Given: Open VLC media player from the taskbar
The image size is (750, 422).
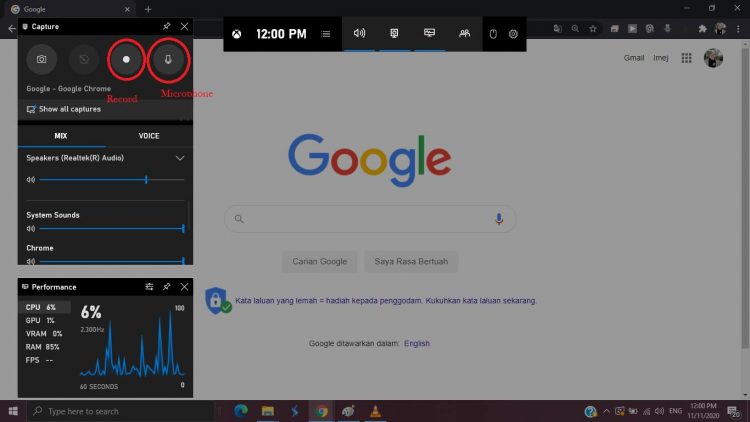Looking at the screenshot, I should coord(375,411).
